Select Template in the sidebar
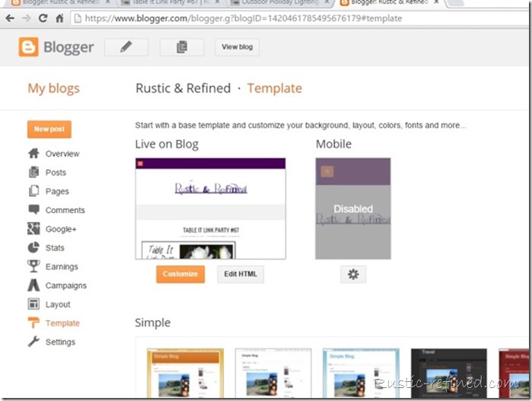The width and height of the screenshot is (532, 401). point(62,323)
